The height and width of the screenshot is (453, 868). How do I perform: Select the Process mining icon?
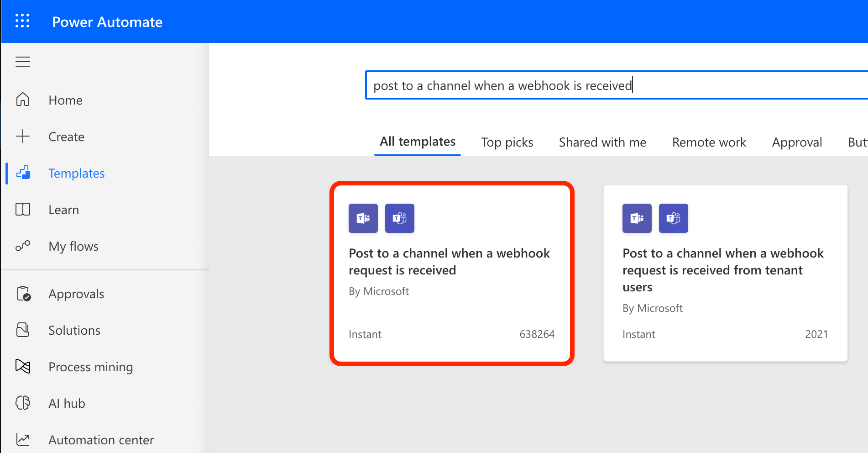[22, 366]
